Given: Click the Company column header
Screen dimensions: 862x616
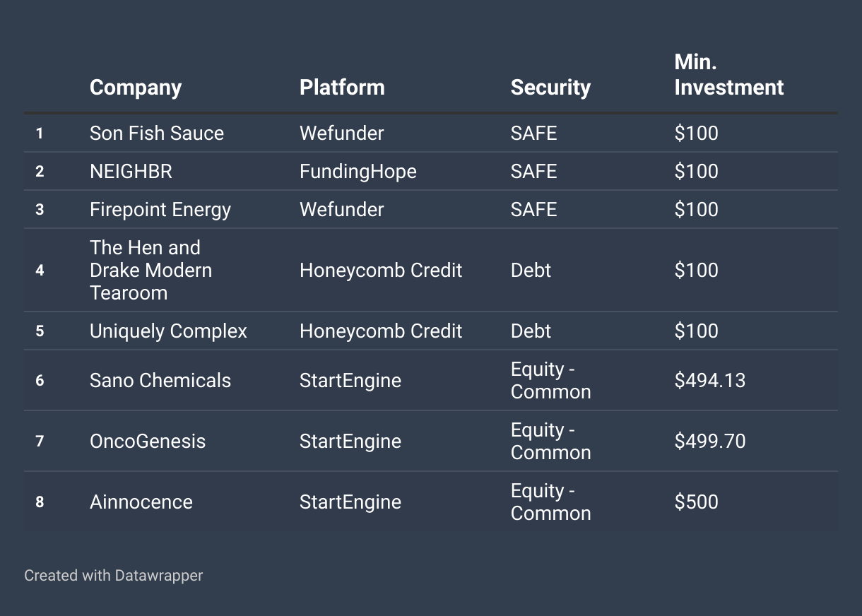Looking at the screenshot, I should click(x=136, y=88).
